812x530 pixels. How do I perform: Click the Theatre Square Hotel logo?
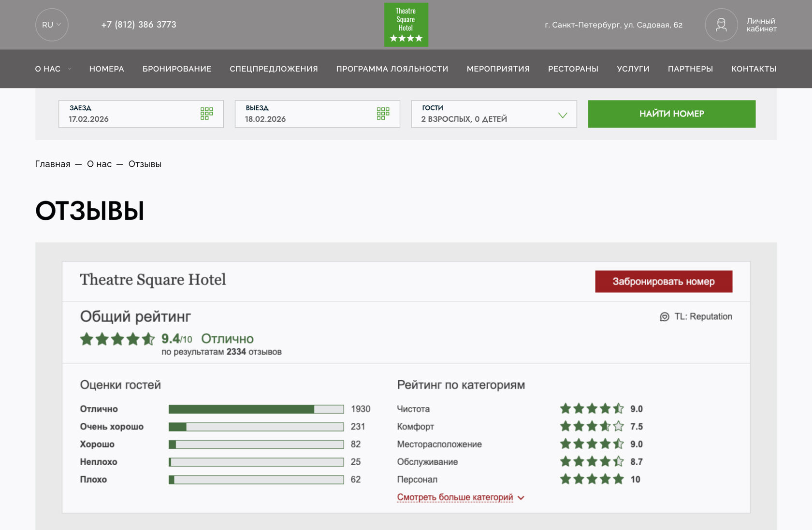tap(406, 25)
